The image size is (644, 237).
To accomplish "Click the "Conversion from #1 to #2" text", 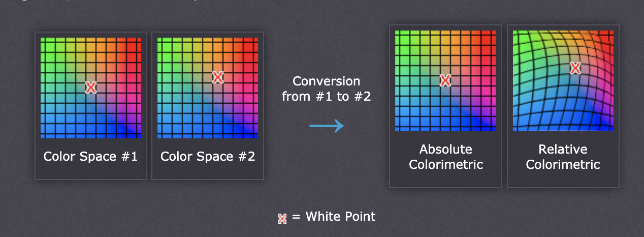I will pyautogui.click(x=327, y=88).
